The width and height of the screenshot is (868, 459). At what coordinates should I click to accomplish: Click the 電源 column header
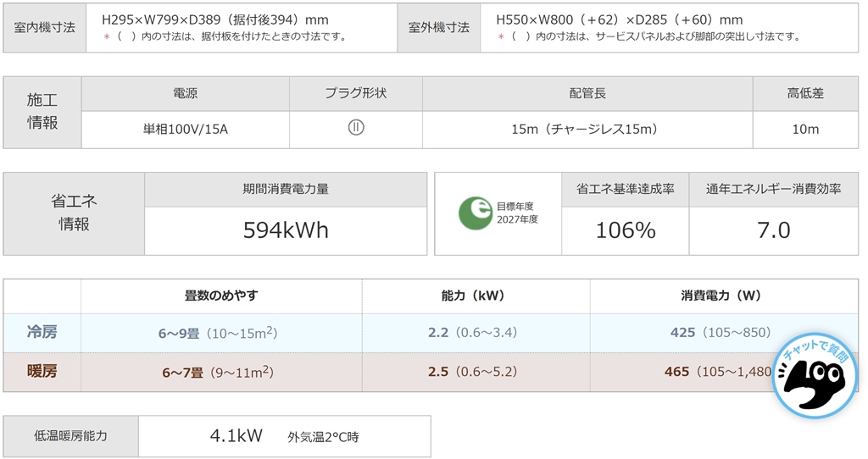(x=186, y=93)
